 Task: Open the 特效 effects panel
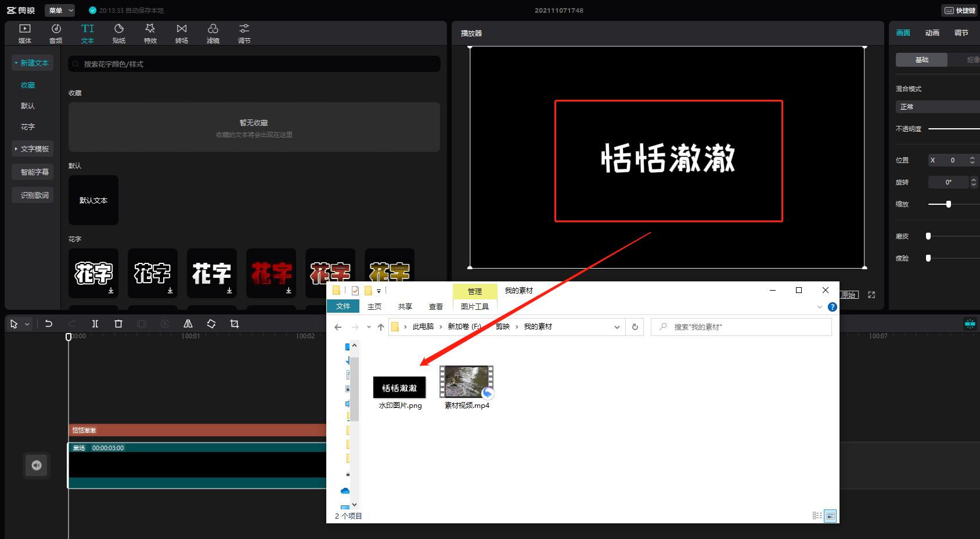click(x=150, y=32)
